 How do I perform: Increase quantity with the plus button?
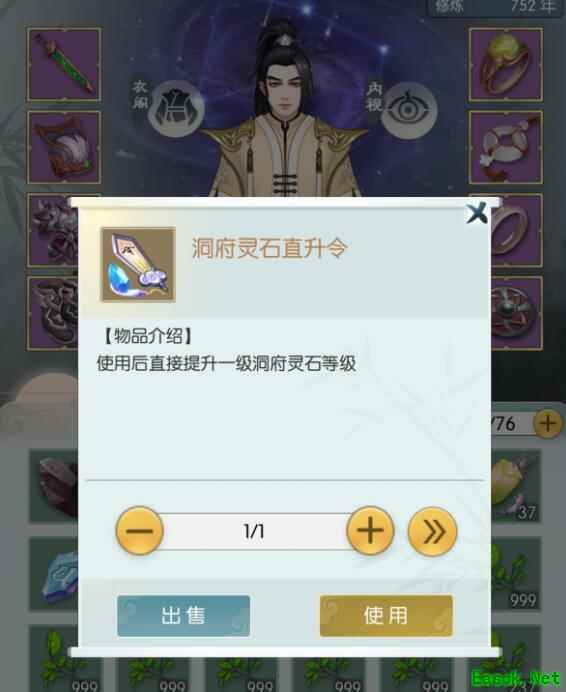point(370,530)
